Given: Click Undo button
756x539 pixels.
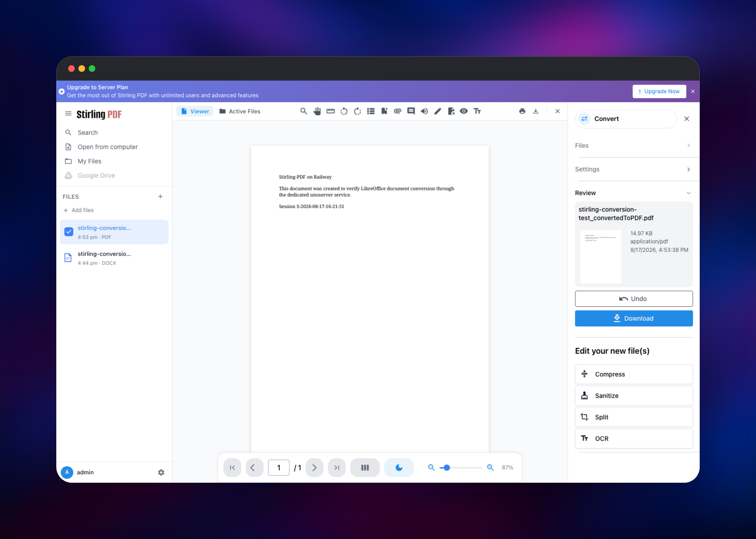Looking at the screenshot, I should (634, 299).
